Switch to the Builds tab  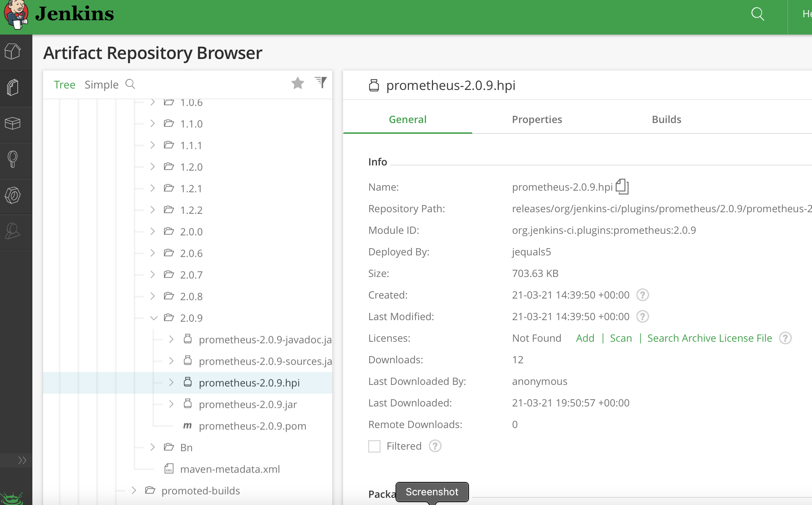(666, 119)
